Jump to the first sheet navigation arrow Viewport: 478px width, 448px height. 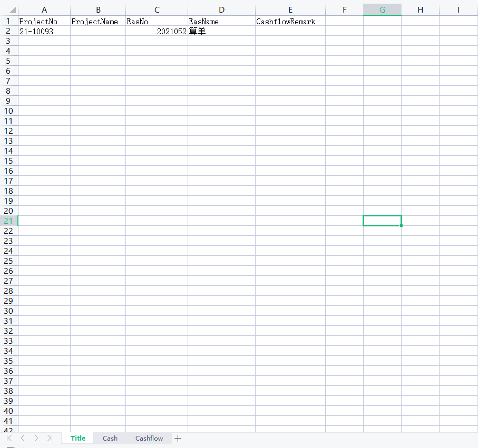[9, 438]
